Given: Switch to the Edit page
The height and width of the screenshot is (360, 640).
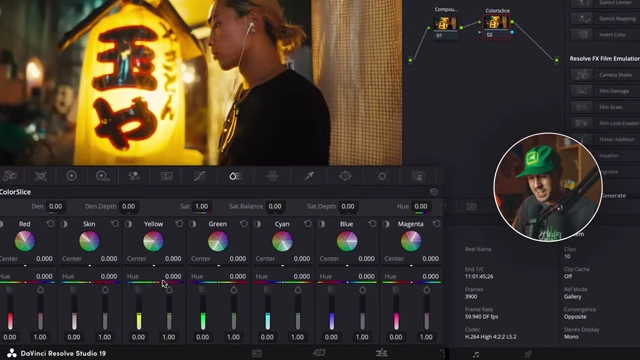Looking at the screenshot, I should pyautogui.click(x=382, y=353).
